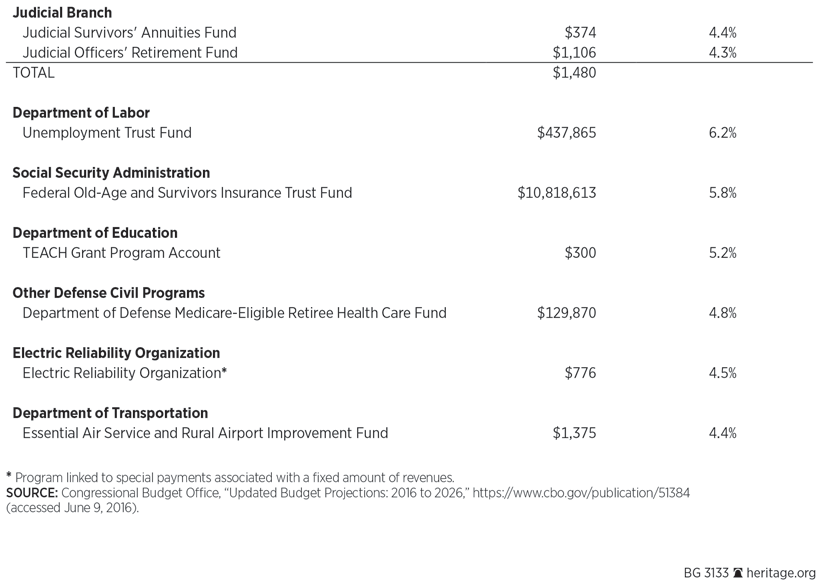
Task: Click the Department of Education heading
Action: (95, 233)
